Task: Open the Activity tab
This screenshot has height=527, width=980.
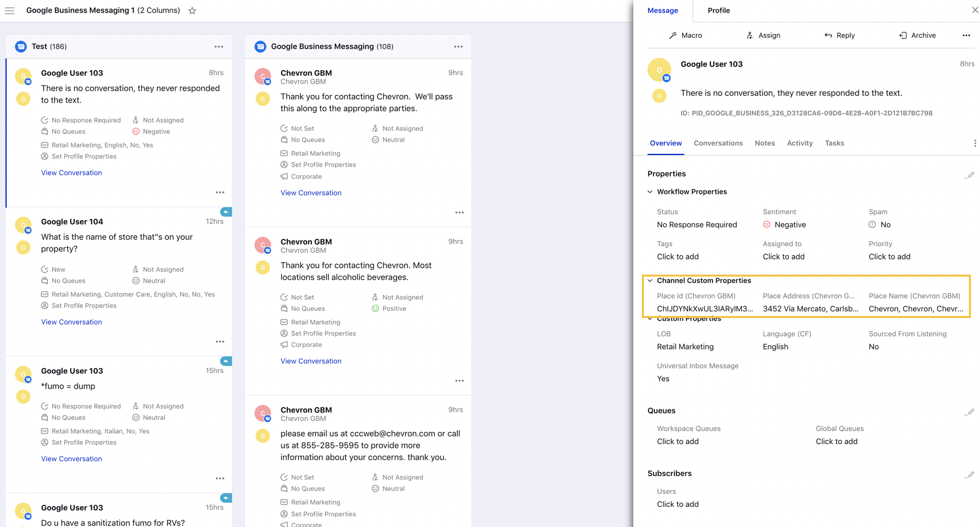Action: pyautogui.click(x=800, y=143)
